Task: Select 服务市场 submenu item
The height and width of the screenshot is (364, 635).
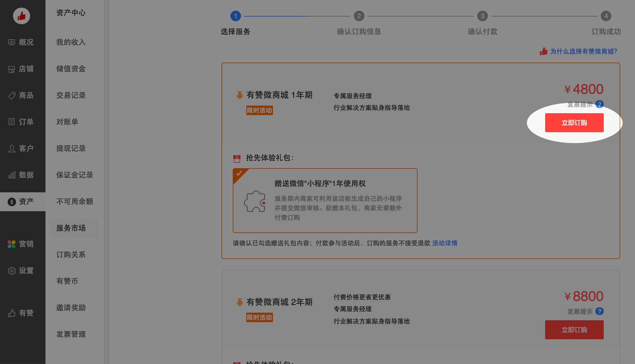Action: click(74, 228)
